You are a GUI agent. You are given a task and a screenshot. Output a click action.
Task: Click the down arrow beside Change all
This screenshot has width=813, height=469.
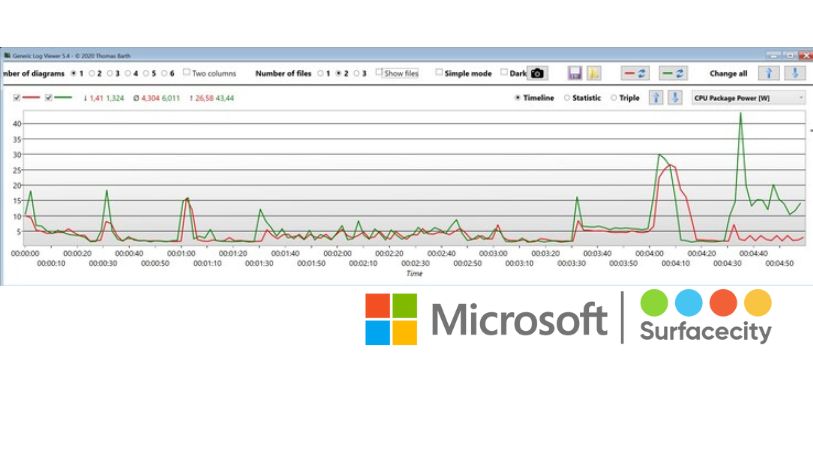tap(795, 73)
